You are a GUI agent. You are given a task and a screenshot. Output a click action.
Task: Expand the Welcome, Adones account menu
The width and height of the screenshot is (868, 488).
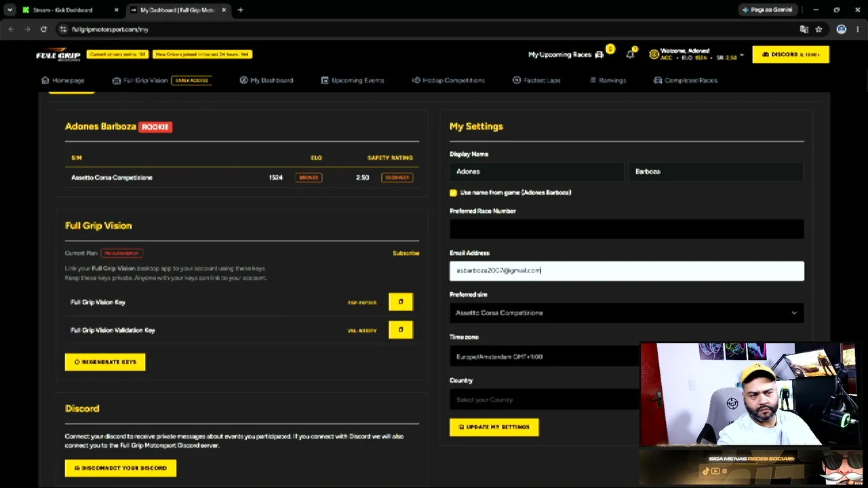697,54
